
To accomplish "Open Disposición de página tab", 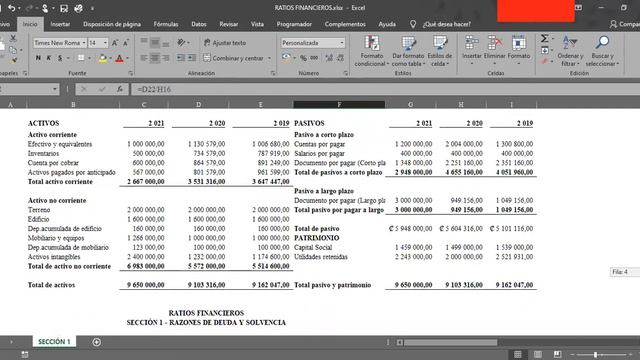I will (x=112, y=24).
